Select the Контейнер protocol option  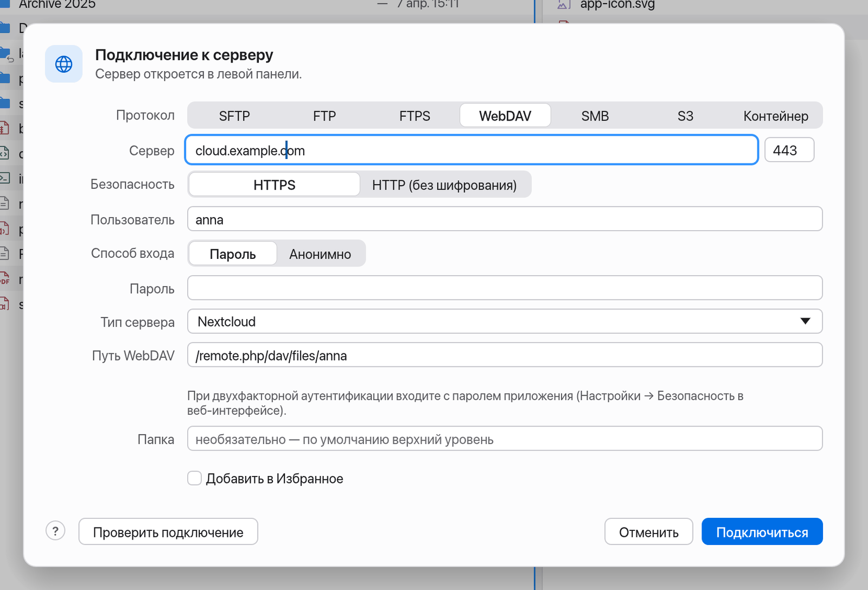tap(776, 116)
